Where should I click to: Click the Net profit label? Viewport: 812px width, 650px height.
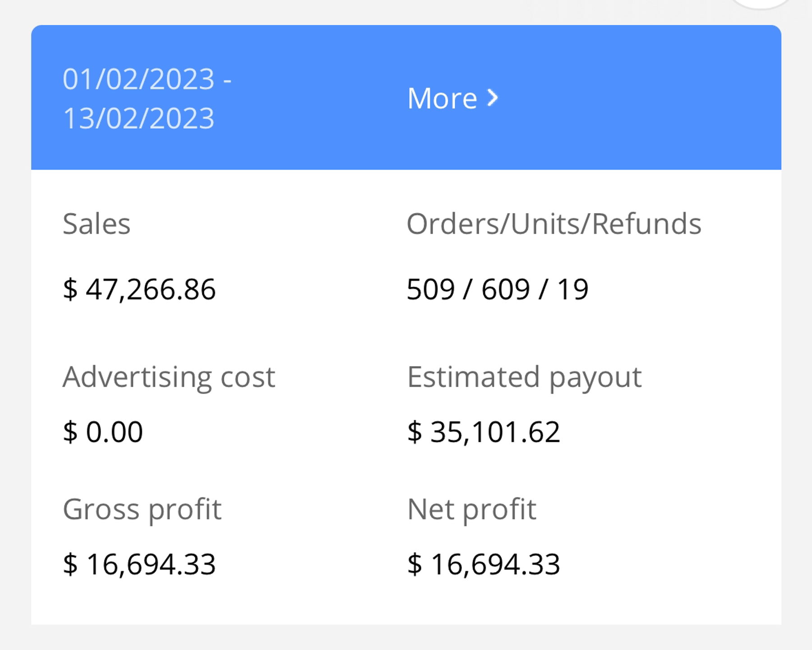click(x=472, y=510)
